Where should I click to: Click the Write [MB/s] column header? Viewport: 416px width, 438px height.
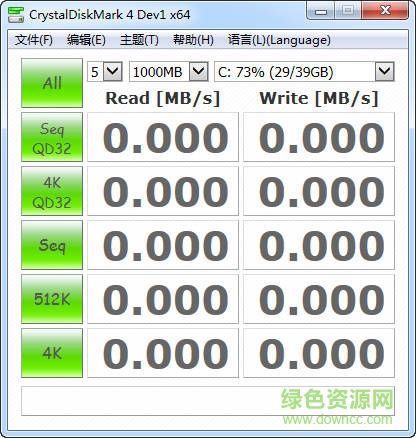coord(319,98)
